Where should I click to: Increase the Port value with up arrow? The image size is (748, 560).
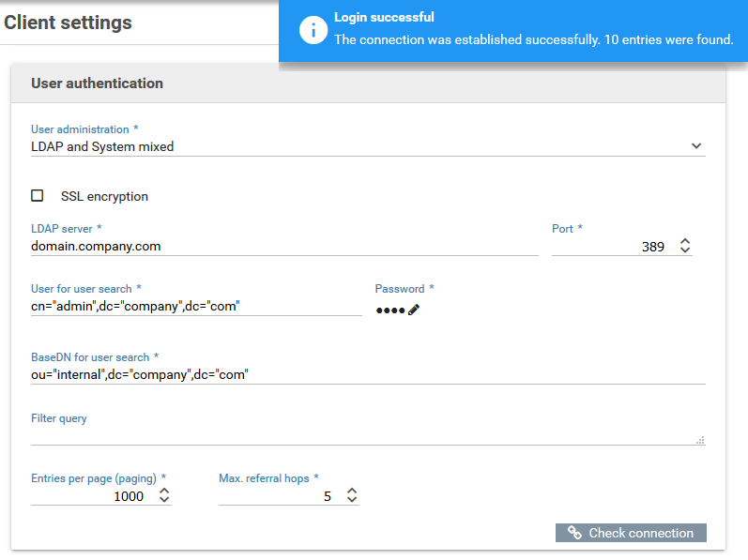pyautogui.click(x=685, y=241)
